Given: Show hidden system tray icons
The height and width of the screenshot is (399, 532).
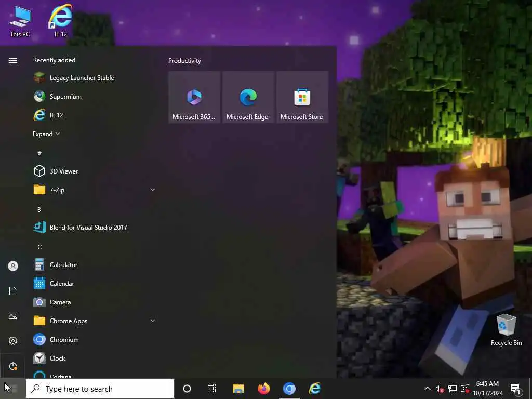Looking at the screenshot, I should [428, 389].
